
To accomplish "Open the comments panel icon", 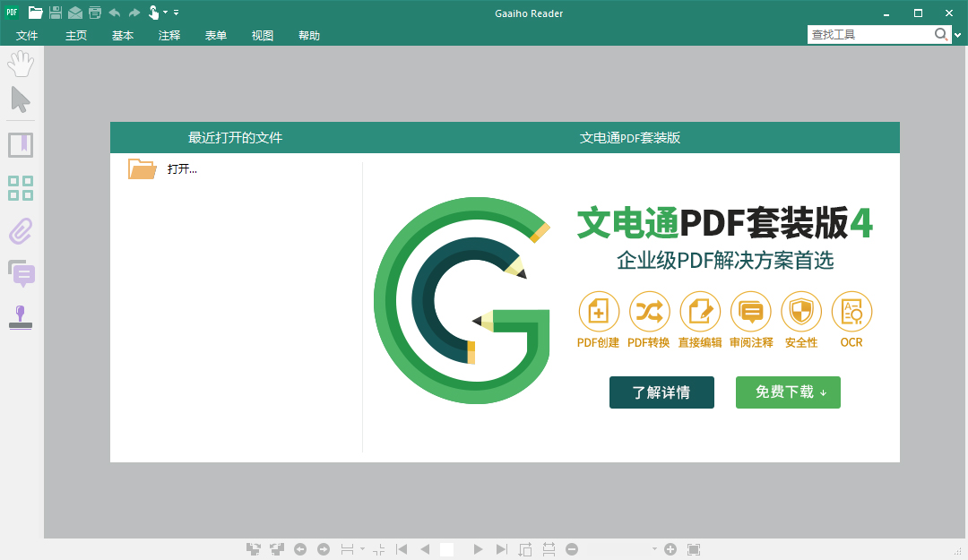I will 21,273.
